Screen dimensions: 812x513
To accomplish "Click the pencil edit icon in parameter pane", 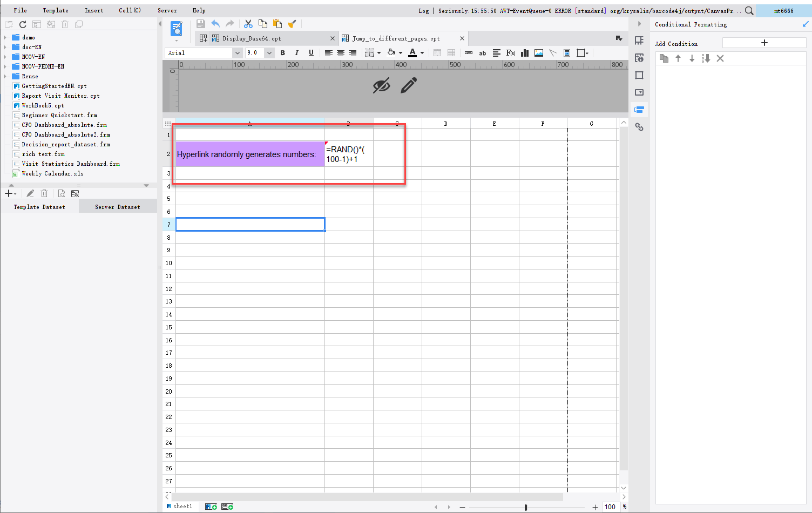I will (x=409, y=85).
